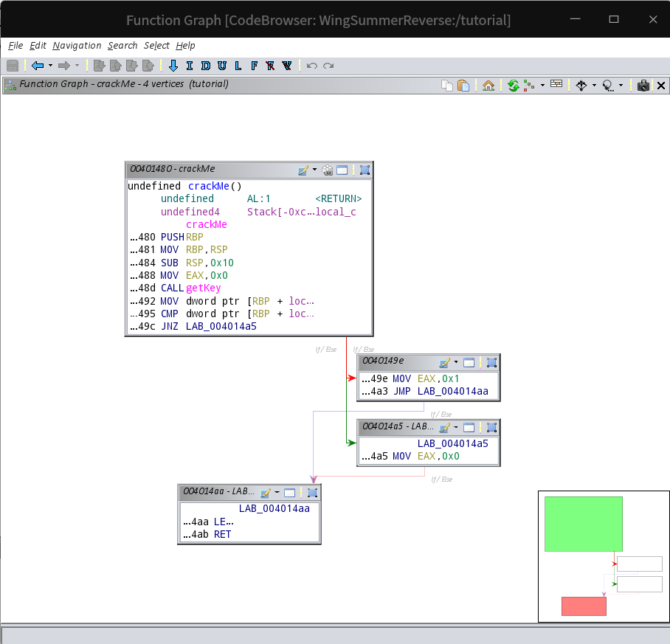Open the Search menu
This screenshot has height=644, width=670.
pos(122,46)
